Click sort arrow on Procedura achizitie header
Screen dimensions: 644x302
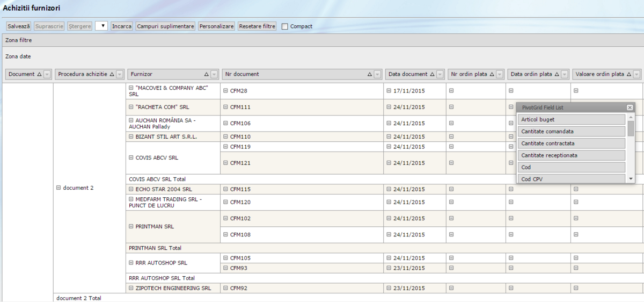pyautogui.click(x=112, y=75)
